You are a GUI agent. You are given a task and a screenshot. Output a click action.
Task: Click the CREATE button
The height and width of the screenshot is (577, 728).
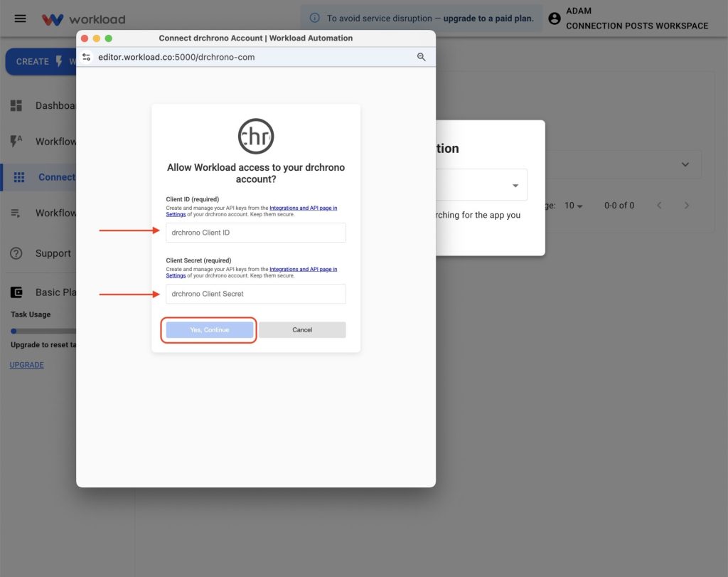41,61
